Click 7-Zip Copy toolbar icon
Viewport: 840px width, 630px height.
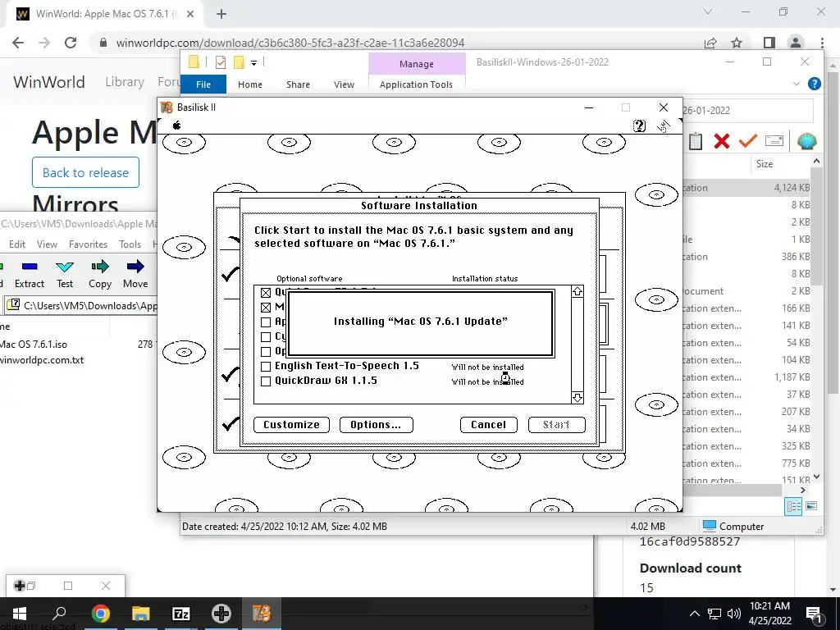click(100, 275)
